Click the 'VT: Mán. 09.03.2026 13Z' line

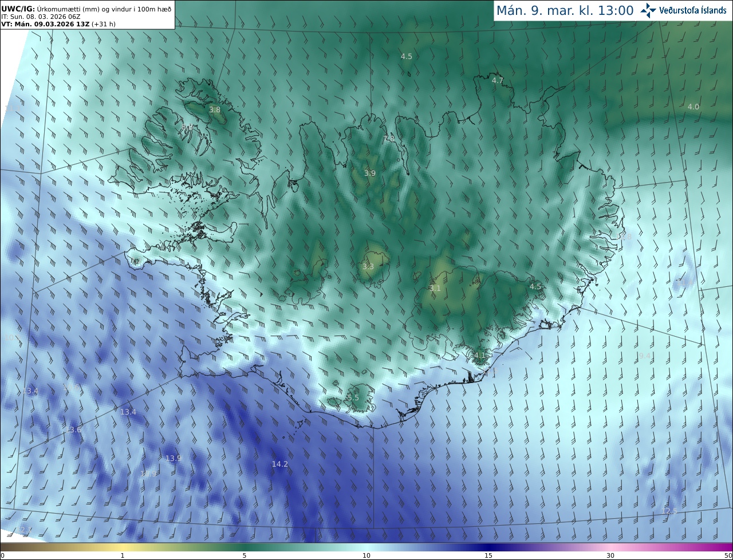58,24
